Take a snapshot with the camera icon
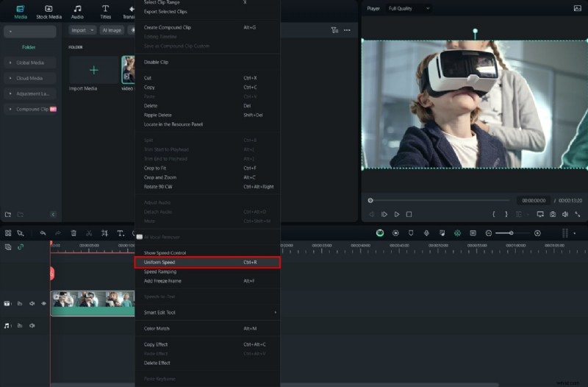Viewport: 588px width, 387px height. 553,214
